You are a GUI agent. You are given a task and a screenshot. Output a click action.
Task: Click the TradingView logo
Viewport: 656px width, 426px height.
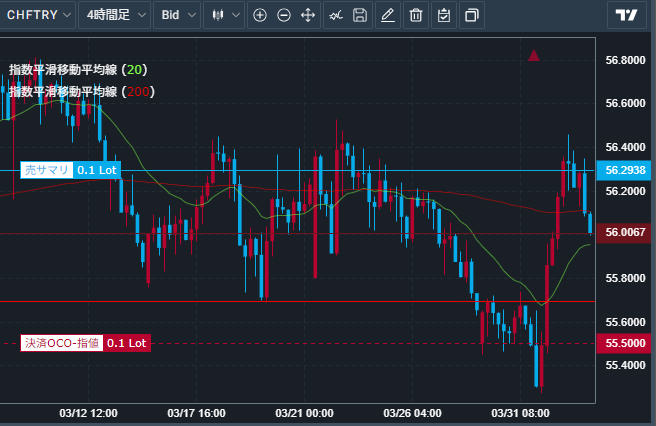(627, 15)
